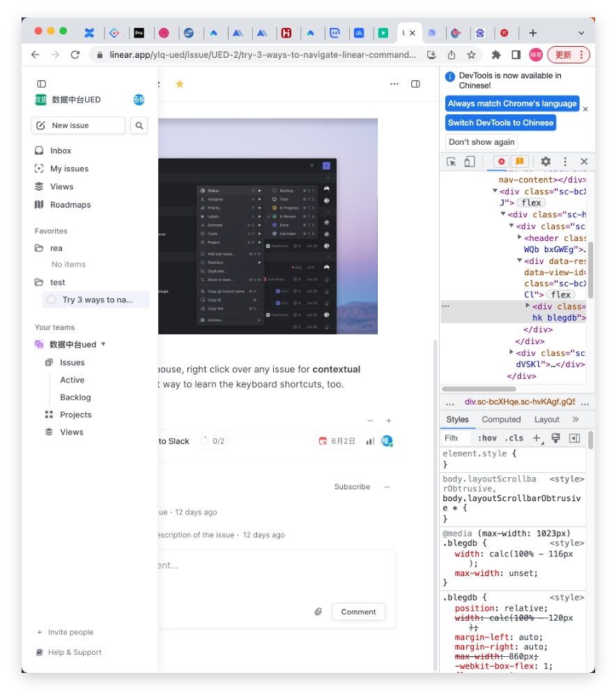This screenshot has width=616, height=698.
Task: Click Switch DevTools to Chinese
Action: (x=500, y=123)
